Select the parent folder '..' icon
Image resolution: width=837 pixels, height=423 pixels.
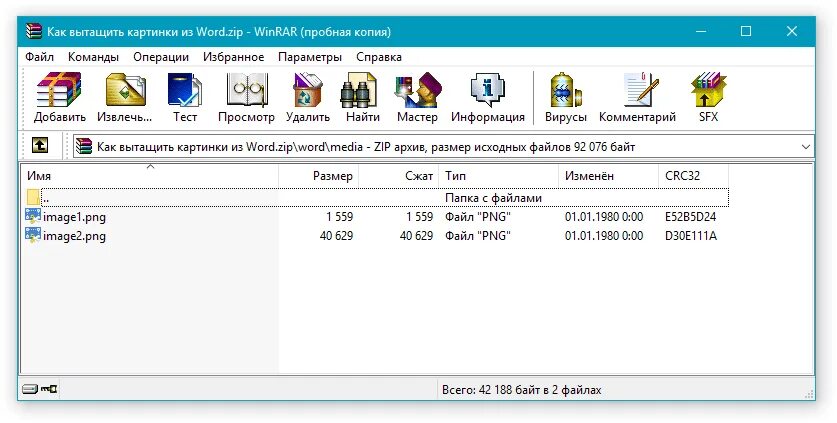pos(33,198)
